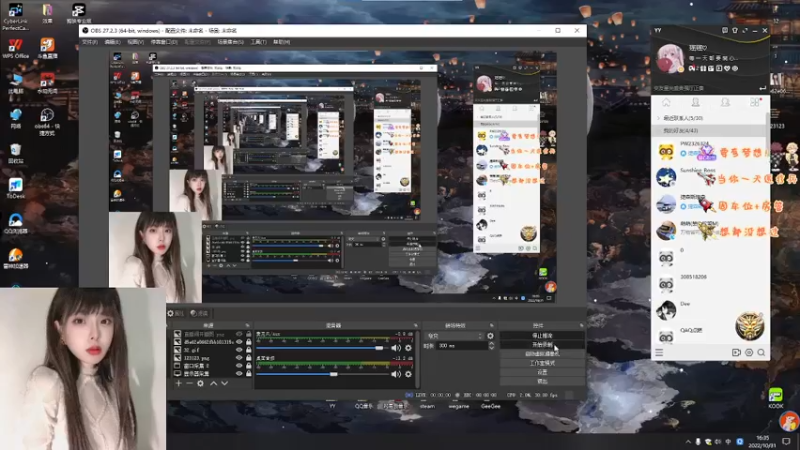800x450 pixels.
Task: Open KOOK desktop icon
Action: tap(776, 398)
